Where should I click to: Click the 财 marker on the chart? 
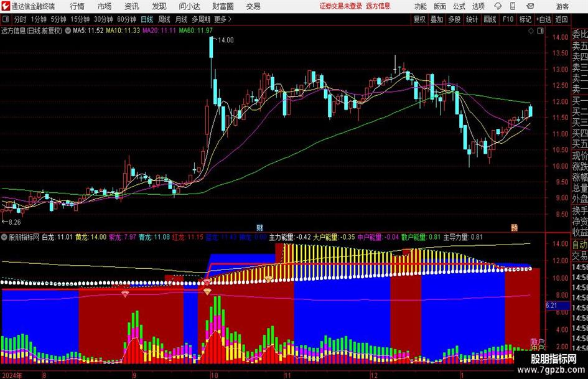[259, 228]
